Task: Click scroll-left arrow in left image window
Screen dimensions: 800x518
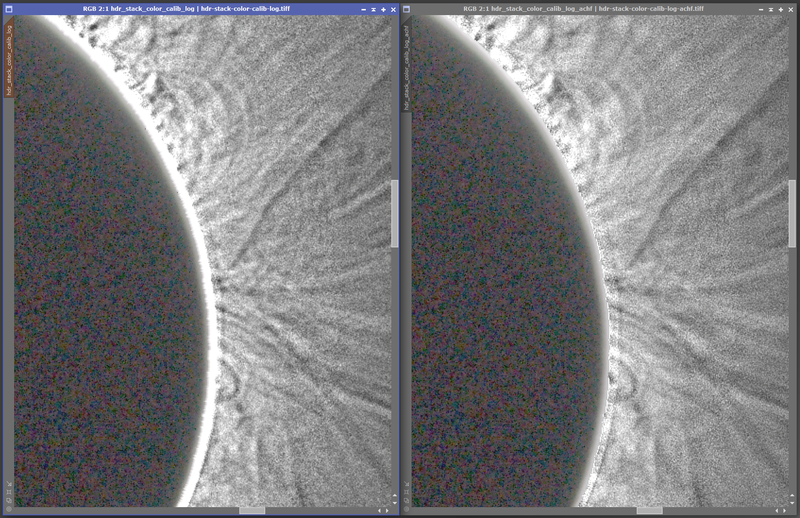Action: point(379,510)
